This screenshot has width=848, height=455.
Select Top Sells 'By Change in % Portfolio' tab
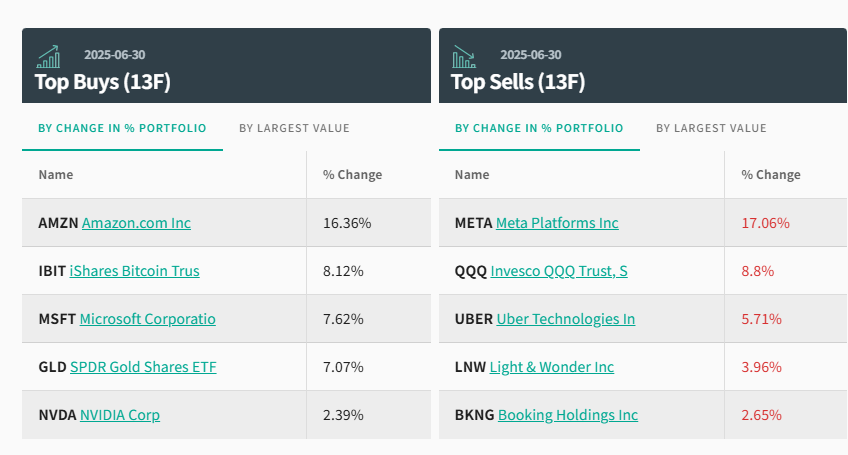click(539, 128)
